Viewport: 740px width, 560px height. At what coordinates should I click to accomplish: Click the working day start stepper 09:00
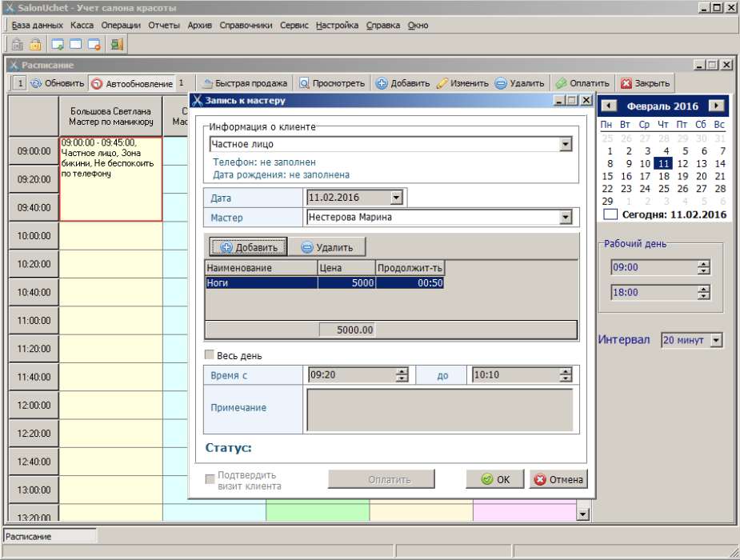tap(703, 267)
